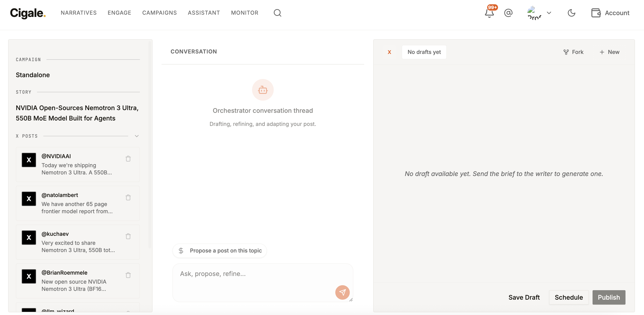Click the left panel scrollbar
The image size is (644, 315).
[x=150, y=145]
